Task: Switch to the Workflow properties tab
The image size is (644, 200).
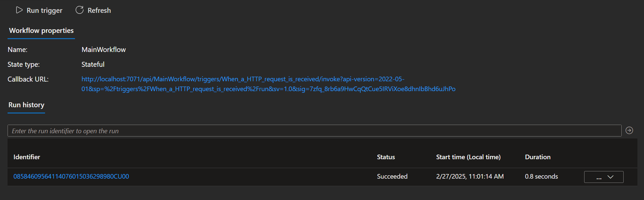Action: (41, 31)
